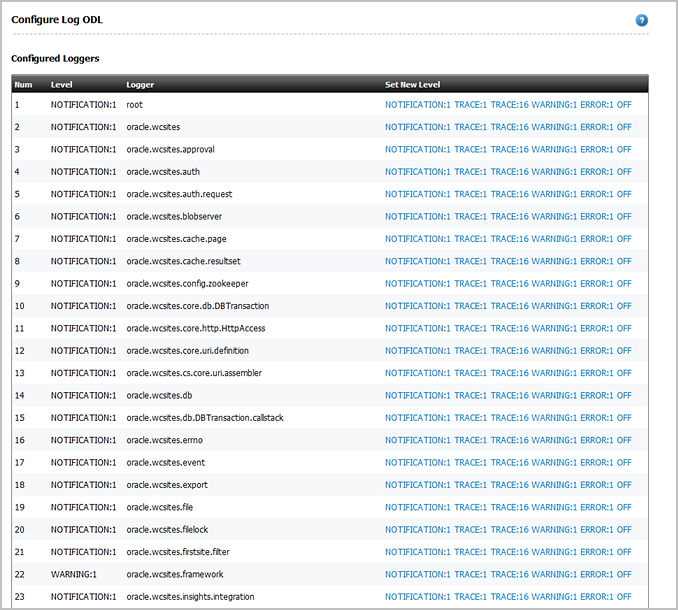Set root logger to TRACE:1
This screenshot has height=610, width=678.
(x=470, y=105)
